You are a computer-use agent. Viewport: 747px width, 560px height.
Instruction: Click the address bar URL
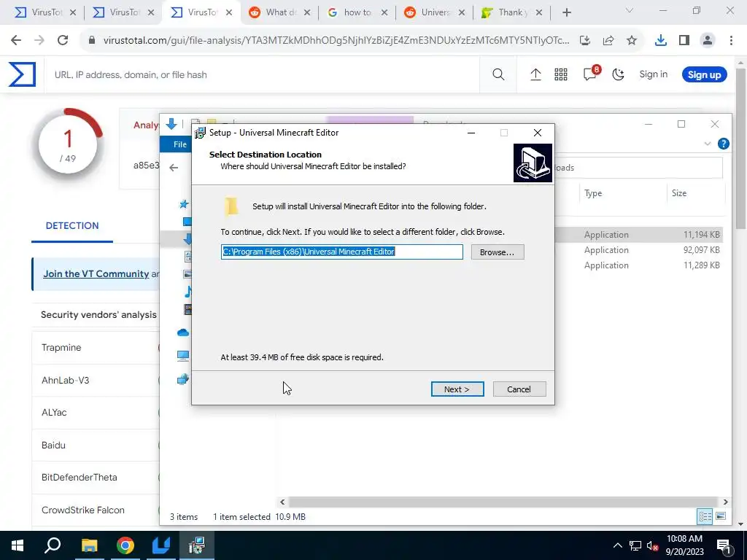[336, 41]
